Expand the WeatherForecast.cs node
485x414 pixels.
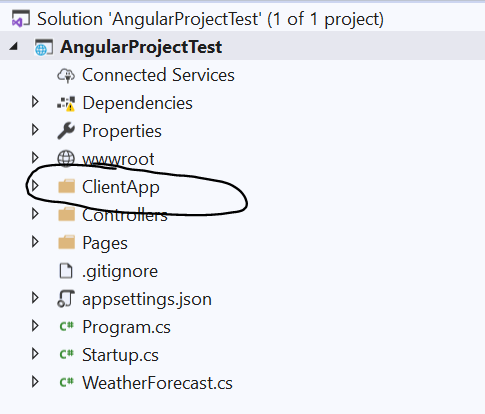click(x=35, y=382)
